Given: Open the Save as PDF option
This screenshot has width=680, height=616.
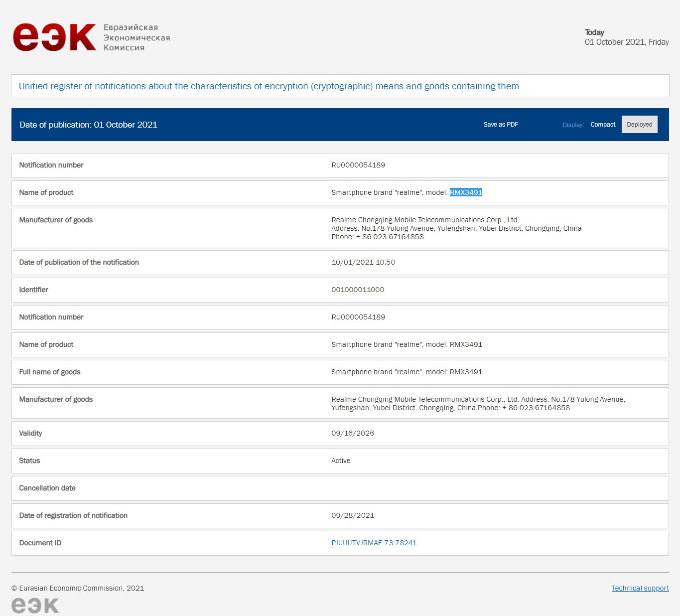Looking at the screenshot, I should tap(500, 125).
